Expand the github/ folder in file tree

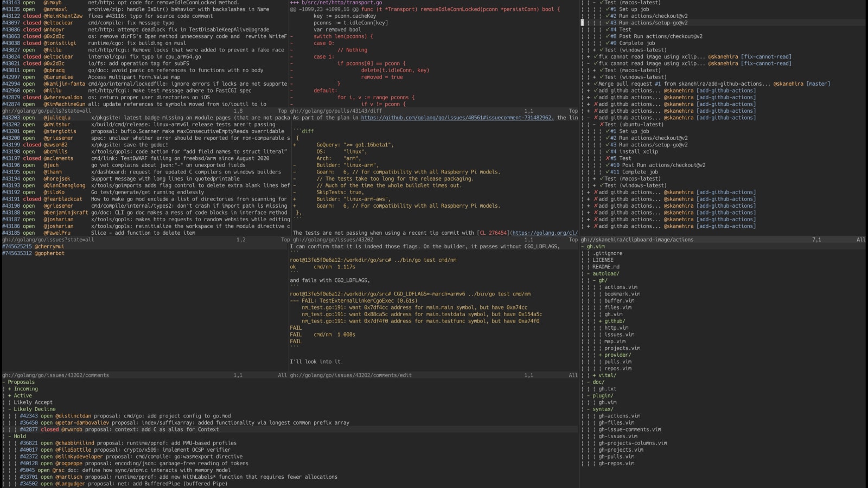pos(601,321)
